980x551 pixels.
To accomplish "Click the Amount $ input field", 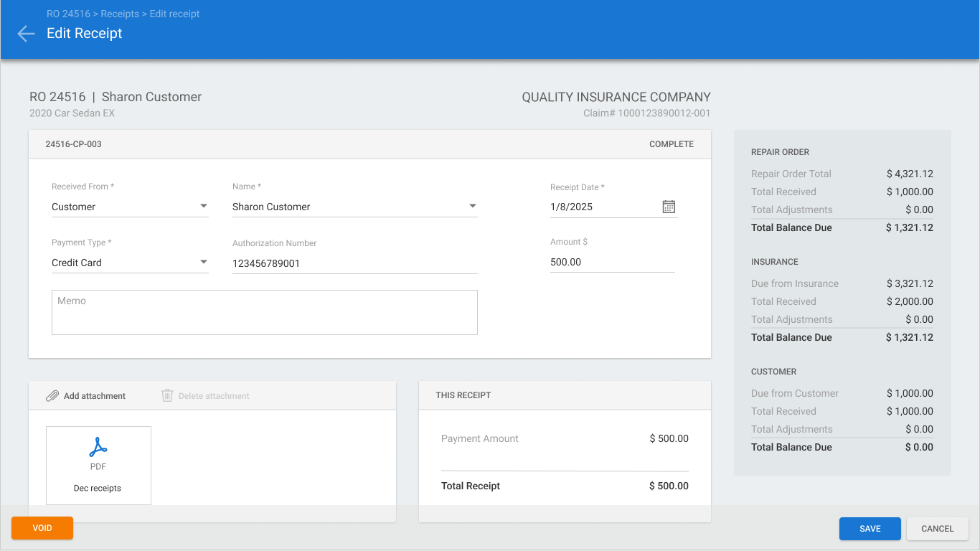I will (x=613, y=262).
